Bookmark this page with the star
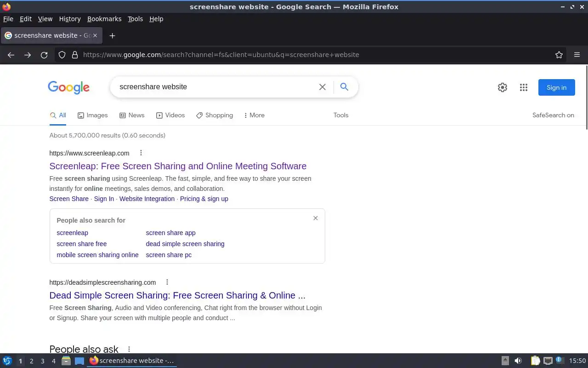 click(x=559, y=55)
